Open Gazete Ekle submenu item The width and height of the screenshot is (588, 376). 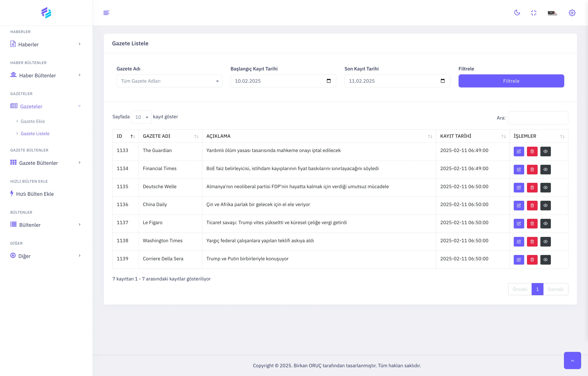(33, 121)
